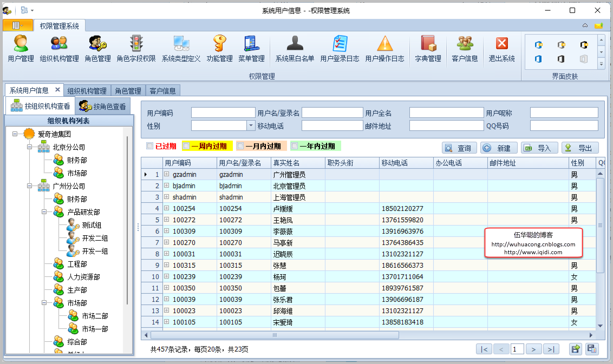Switch to the 角色管理 tab
613x364 pixels.
tap(128, 91)
